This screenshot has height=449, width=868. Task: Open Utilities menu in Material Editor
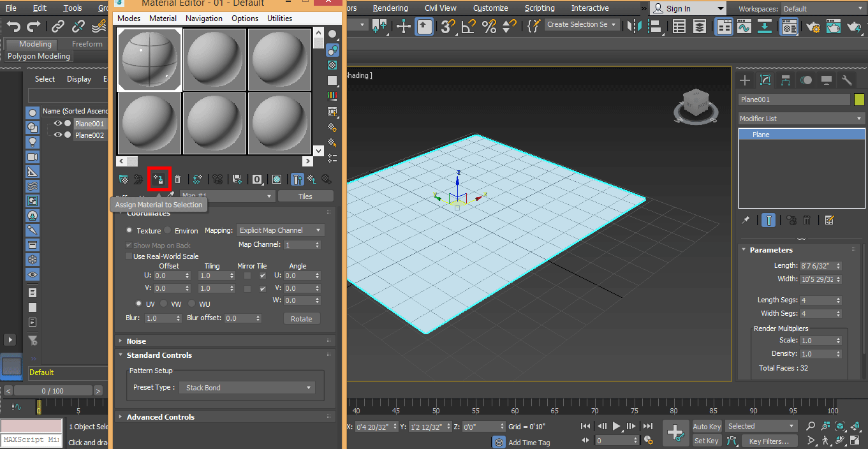pos(279,18)
